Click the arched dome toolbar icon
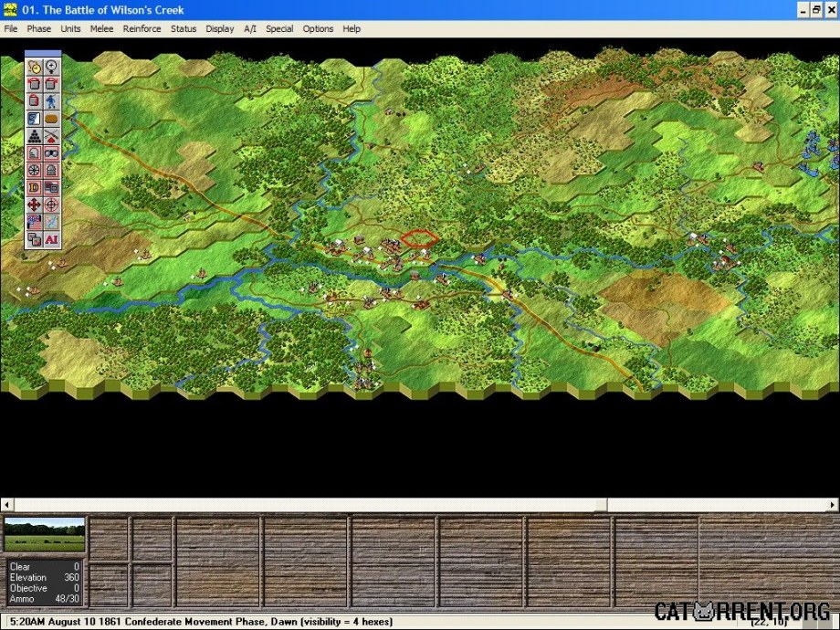 [x=51, y=171]
